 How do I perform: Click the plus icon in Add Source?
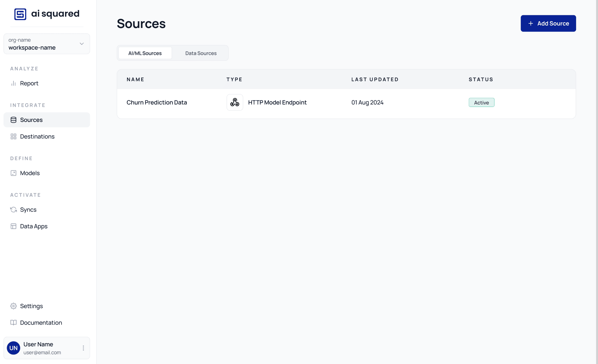tap(531, 23)
